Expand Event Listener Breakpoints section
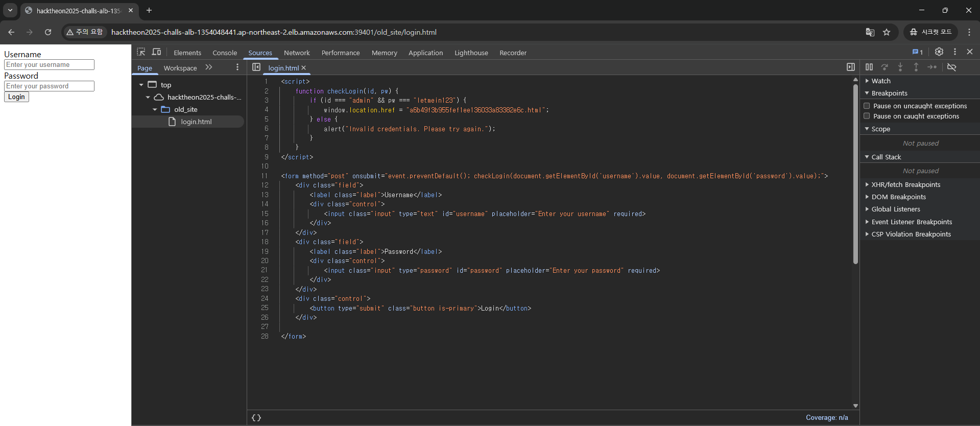This screenshot has width=980, height=426. [x=911, y=222]
